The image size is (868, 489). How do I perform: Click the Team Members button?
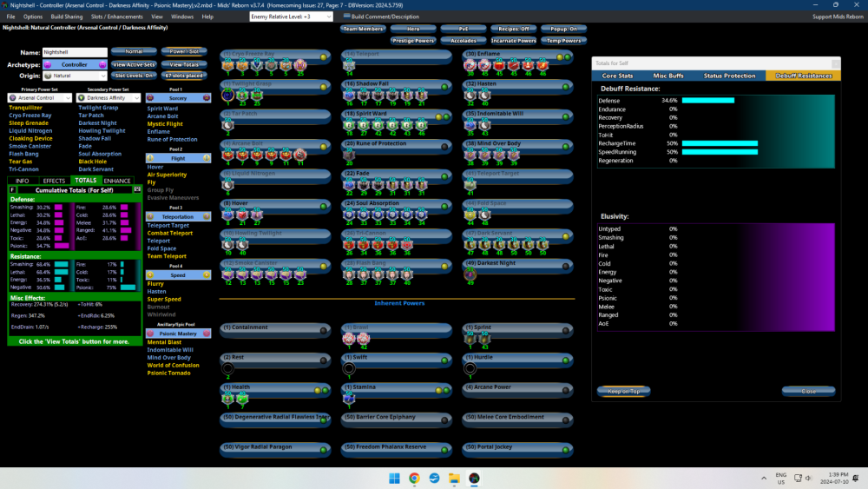pos(363,29)
